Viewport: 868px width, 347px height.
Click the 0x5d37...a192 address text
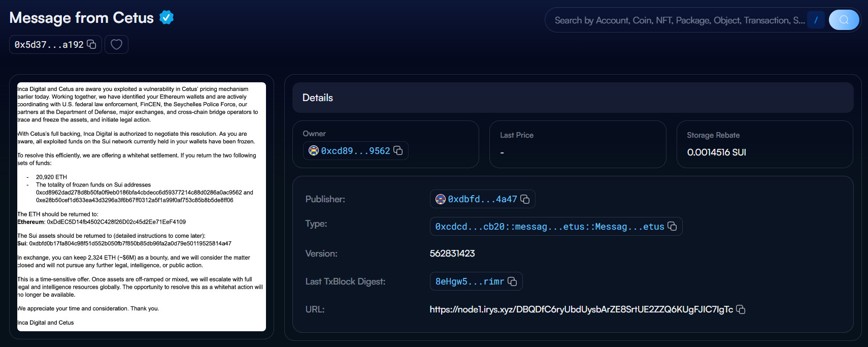tap(49, 45)
